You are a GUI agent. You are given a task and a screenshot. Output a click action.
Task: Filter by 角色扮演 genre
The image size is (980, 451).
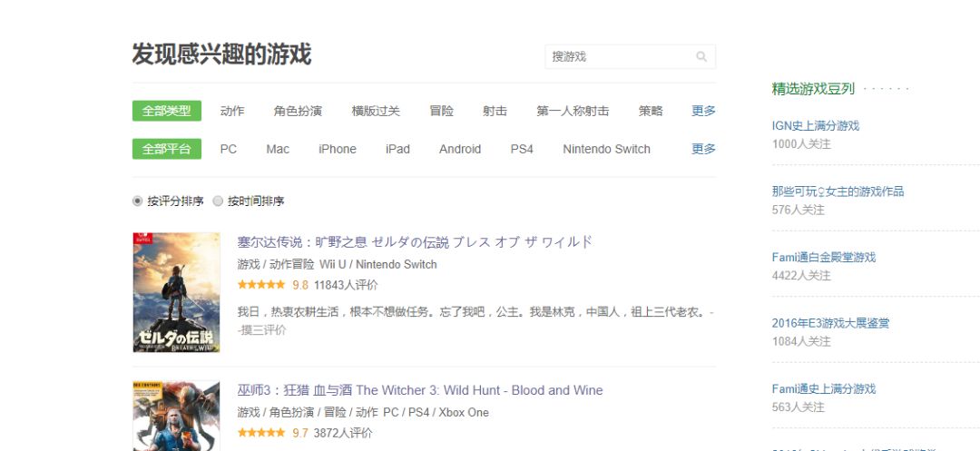(x=298, y=111)
